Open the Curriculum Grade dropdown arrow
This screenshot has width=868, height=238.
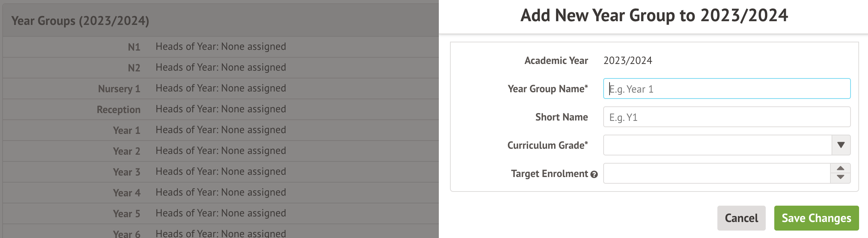[x=841, y=145]
